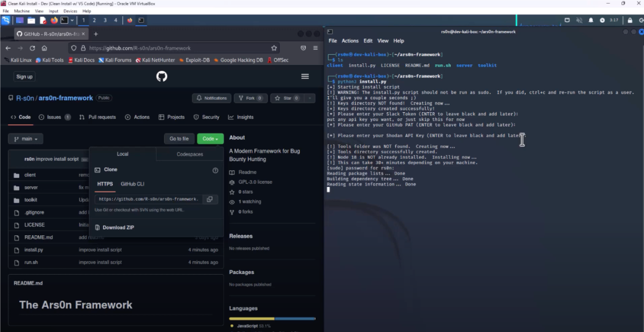Open the terminal View menu
This screenshot has height=332, width=644.
pyautogui.click(x=383, y=41)
